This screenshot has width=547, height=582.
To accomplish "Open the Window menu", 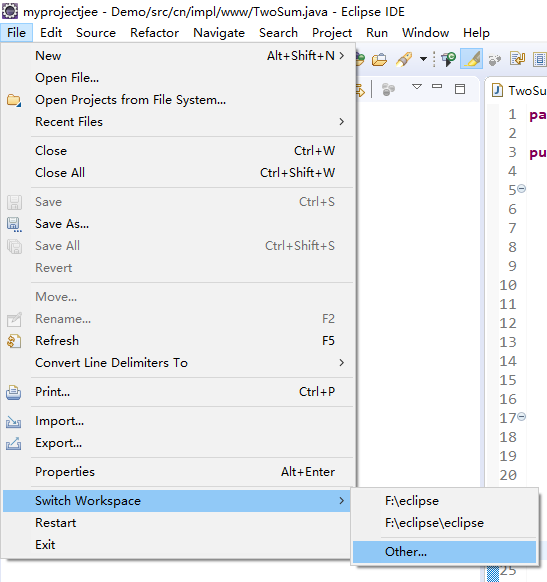I will pos(425,33).
